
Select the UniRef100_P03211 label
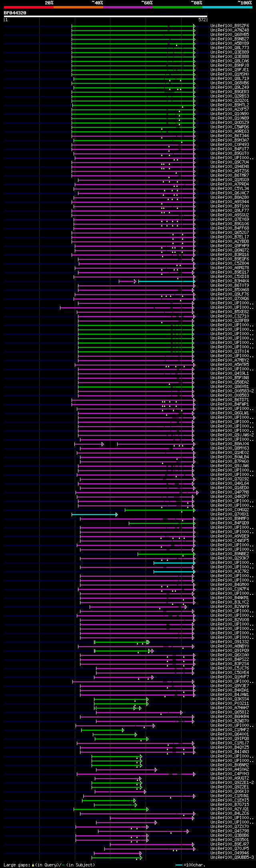[230, 704]
